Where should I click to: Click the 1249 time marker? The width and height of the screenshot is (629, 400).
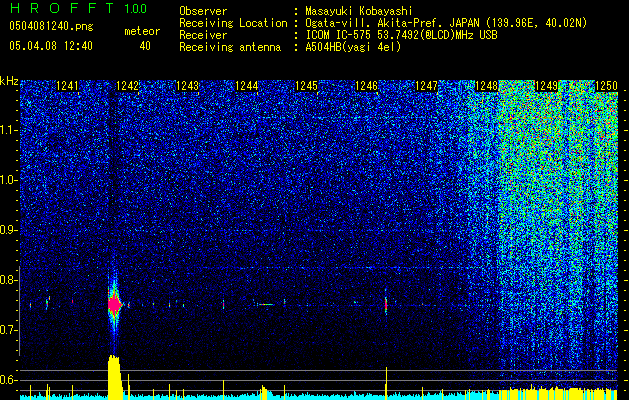[546, 86]
